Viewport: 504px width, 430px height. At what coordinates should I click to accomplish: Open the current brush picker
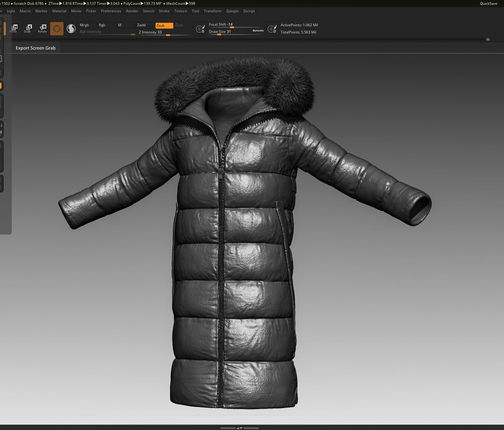click(x=56, y=29)
